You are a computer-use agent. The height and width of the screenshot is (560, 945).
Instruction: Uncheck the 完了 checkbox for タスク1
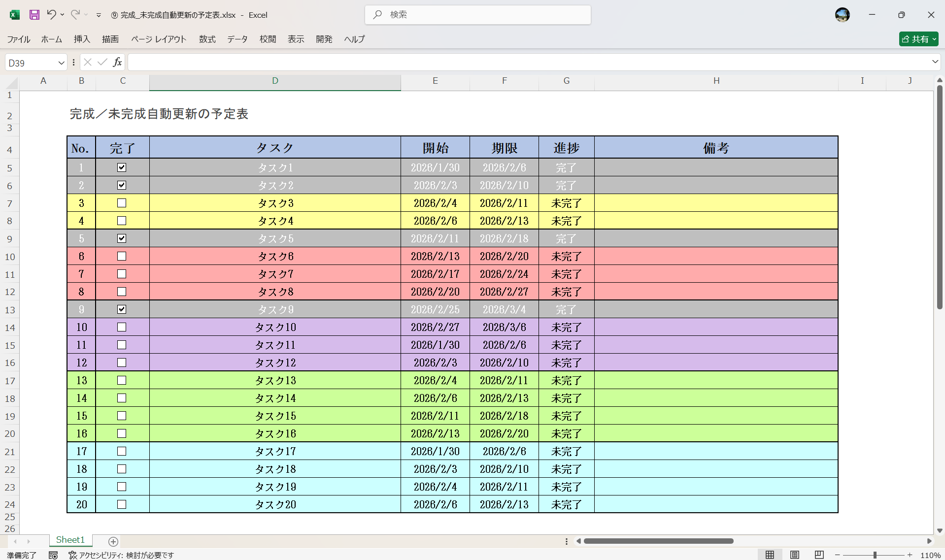point(122,167)
